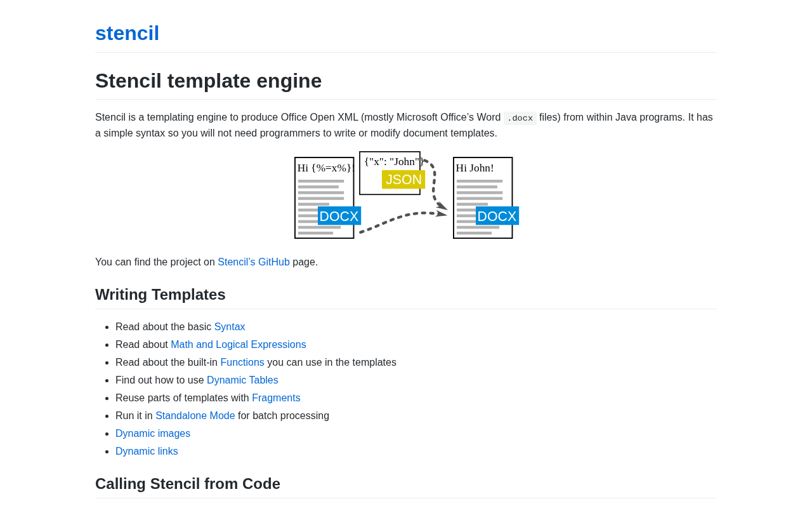The height and width of the screenshot is (508, 812).
Task: Go to the built-in Functions page
Action: [x=242, y=363]
